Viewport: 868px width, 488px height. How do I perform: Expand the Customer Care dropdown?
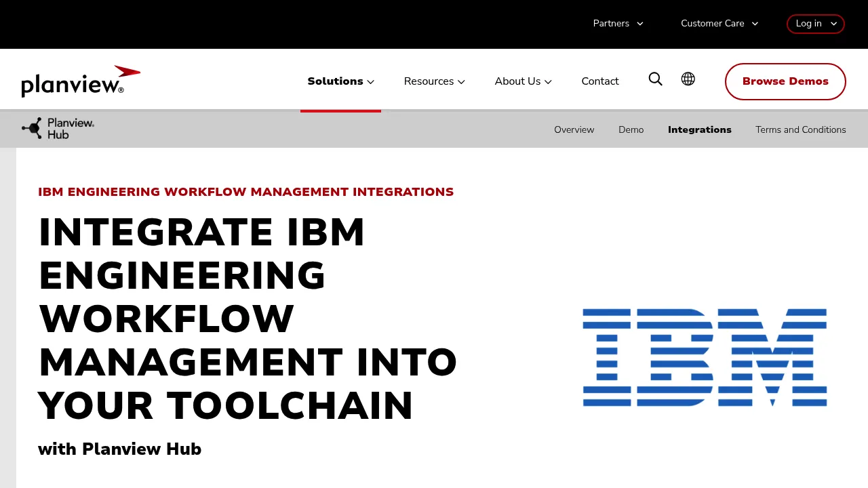pos(719,24)
